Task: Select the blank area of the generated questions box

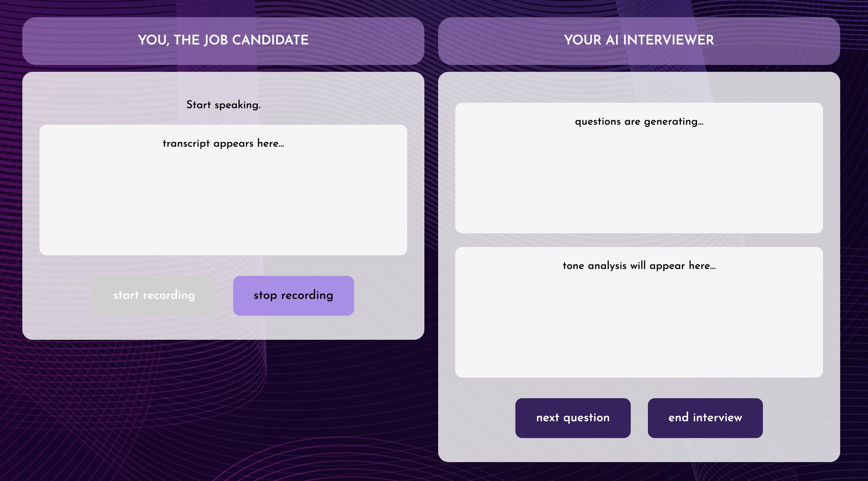Action: (639, 182)
